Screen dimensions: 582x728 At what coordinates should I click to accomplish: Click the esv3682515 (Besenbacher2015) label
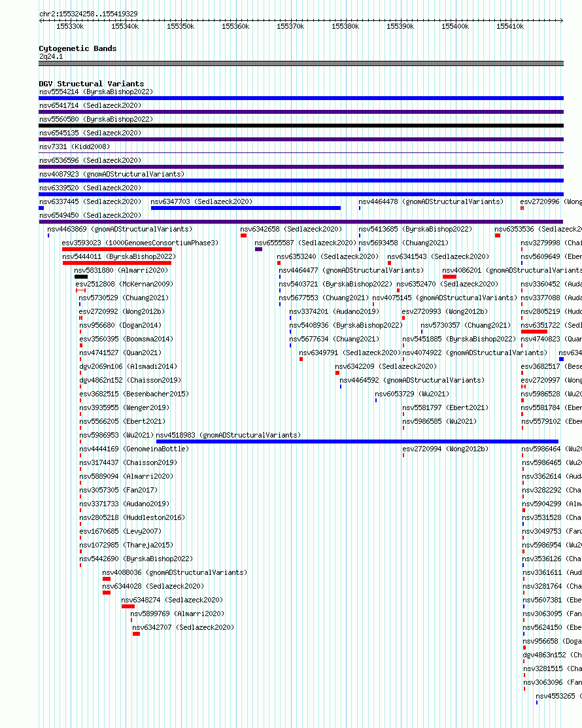[134, 394]
